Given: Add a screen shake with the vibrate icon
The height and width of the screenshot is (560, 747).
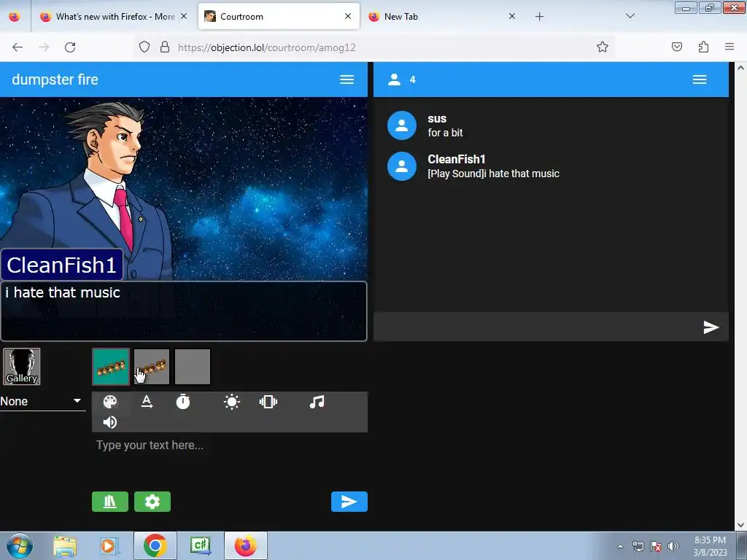Looking at the screenshot, I should (268, 402).
